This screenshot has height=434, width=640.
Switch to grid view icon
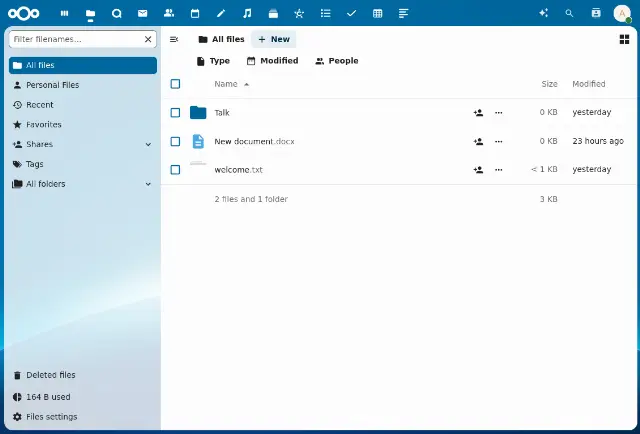624,39
